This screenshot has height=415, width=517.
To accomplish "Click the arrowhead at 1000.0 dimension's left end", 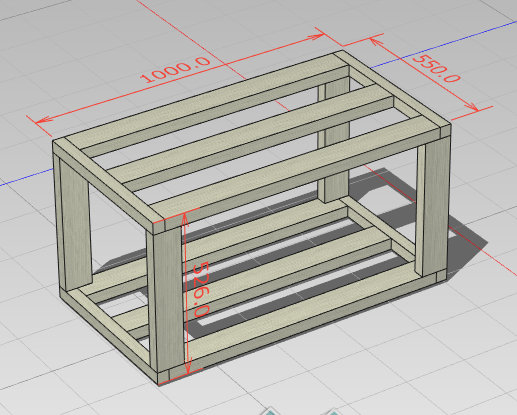I will (43, 120).
